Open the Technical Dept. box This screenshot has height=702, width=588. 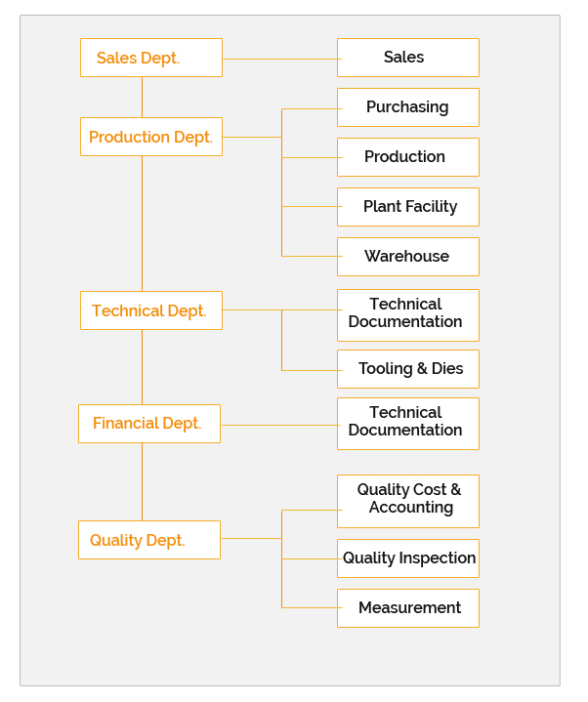tap(150, 310)
